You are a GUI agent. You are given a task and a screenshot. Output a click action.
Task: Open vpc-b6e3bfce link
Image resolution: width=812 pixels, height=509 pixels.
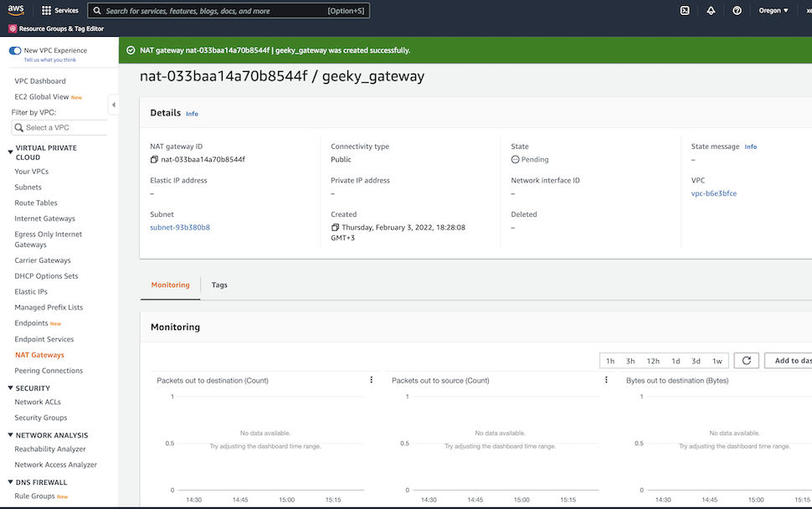click(713, 193)
